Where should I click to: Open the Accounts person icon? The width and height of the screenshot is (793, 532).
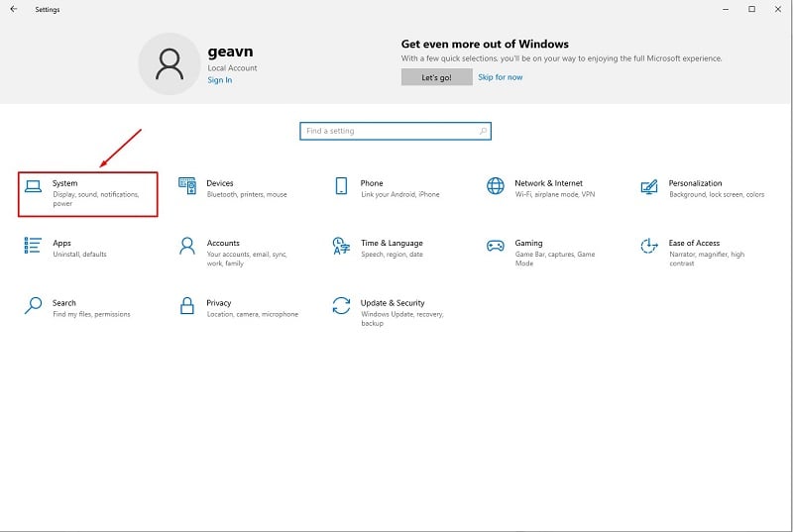(187, 246)
